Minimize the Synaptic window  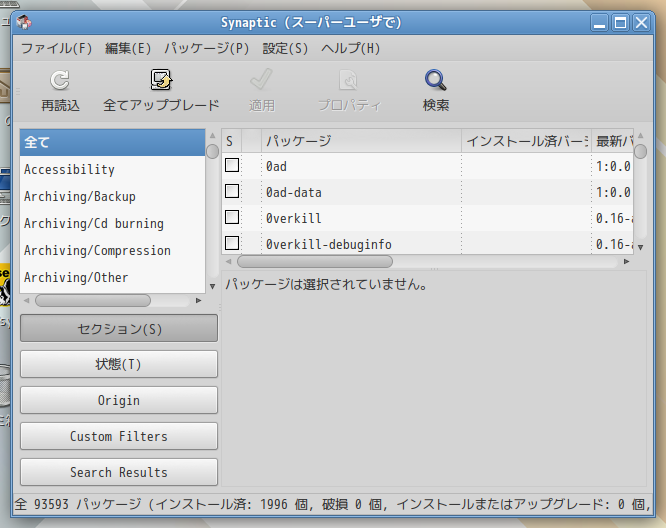pos(599,22)
